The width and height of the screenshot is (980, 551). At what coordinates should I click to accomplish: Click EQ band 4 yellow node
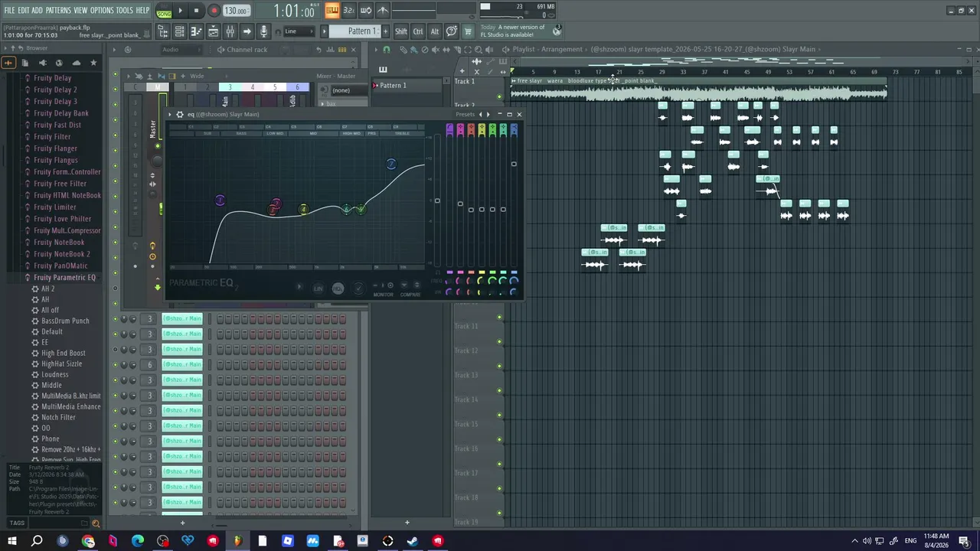304,209
